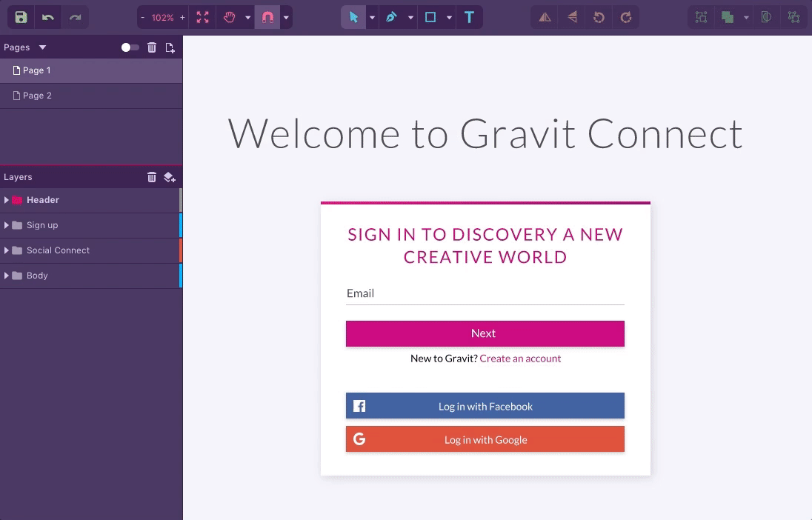Click the add new page icon
This screenshot has width=812, height=520.
170,47
